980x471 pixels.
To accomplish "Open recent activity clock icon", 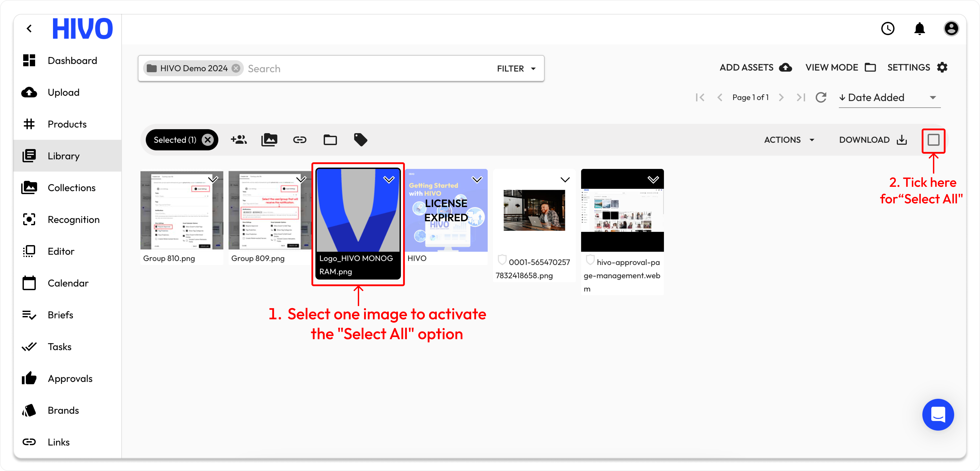I will click(x=888, y=28).
